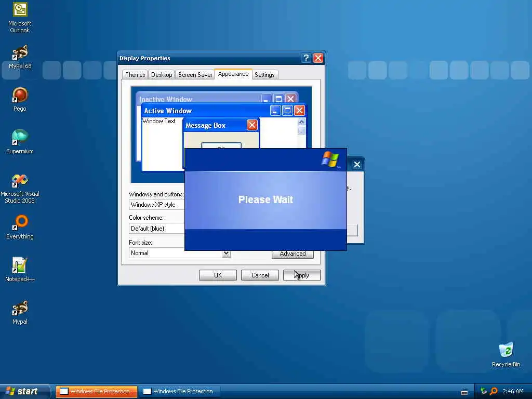Launch Everything search shortcut
Viewport: 532px width, 399px height.
click(x=20, y=228)
